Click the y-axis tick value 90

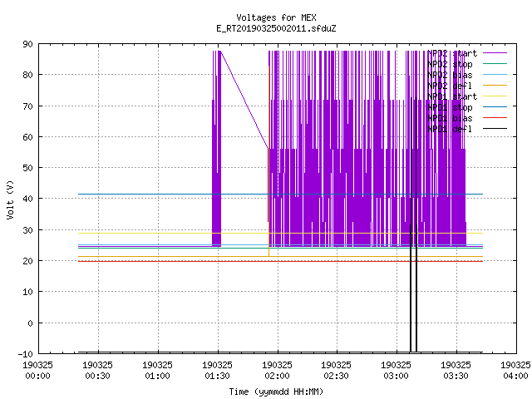tap(27, 44)
